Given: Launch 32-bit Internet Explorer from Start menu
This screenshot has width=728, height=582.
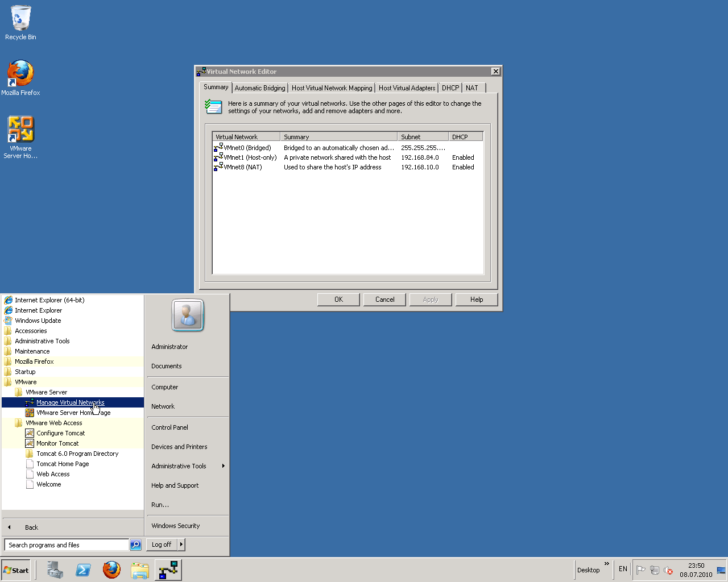Looking at the screenshot, I should (73, 310).
